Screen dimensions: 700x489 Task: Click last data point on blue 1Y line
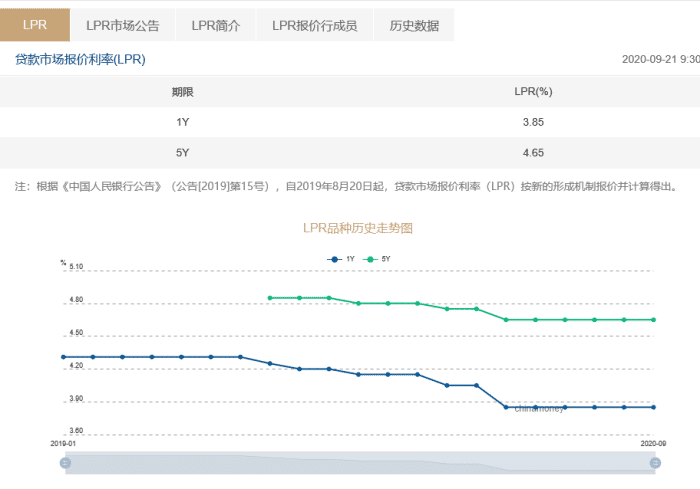[x=654, y=407]
